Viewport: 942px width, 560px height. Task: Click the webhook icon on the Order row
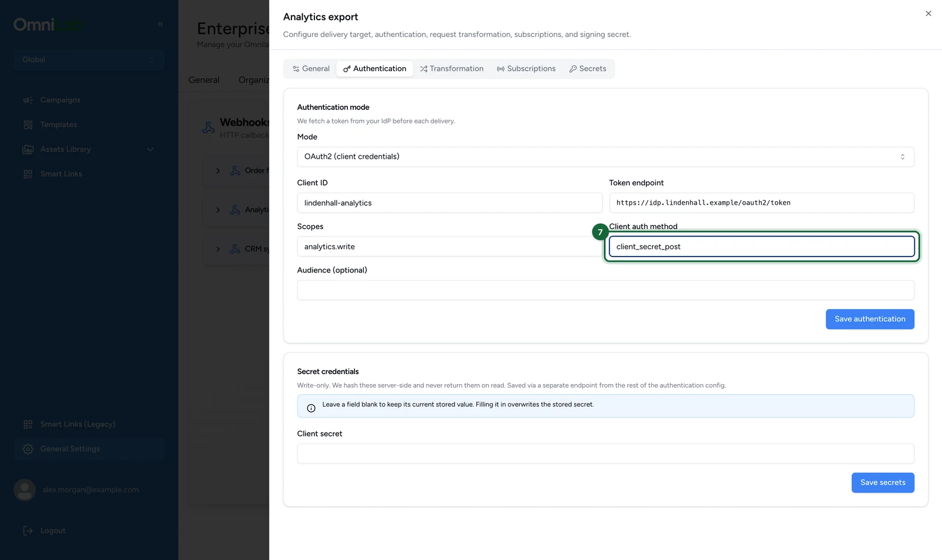tap(235, 171)
